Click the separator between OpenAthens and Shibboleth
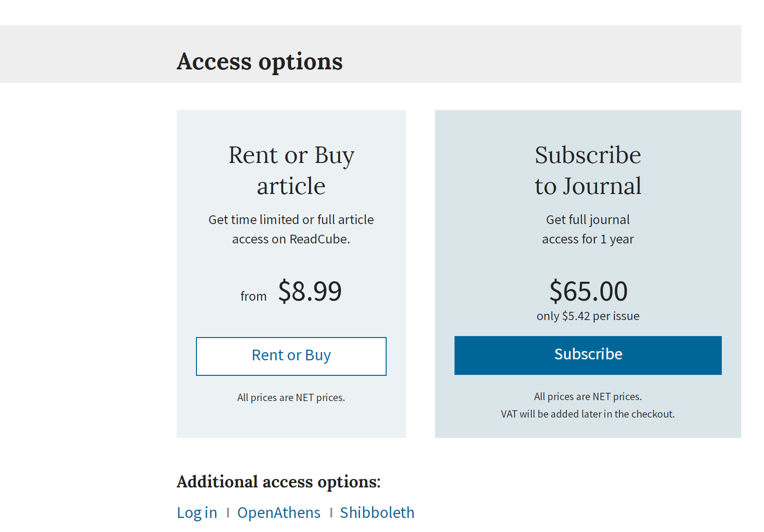This screenshot has width=764, height=532. coord(331,513)
